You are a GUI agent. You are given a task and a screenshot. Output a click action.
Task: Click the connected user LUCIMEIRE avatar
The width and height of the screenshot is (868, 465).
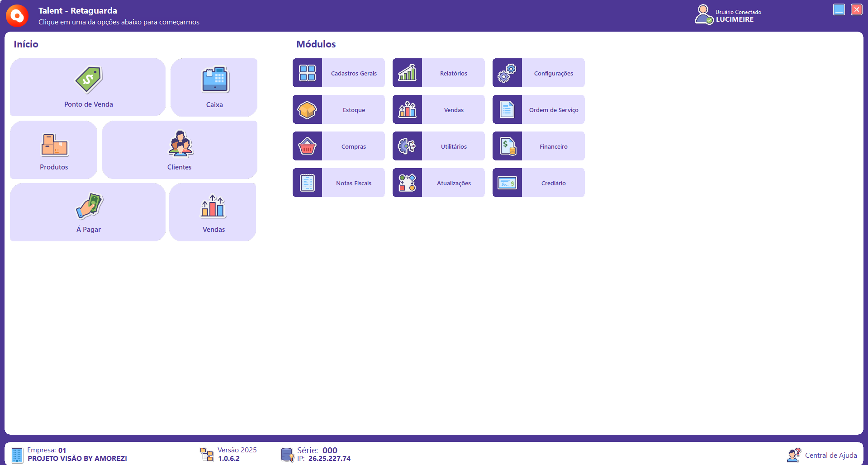pyautogui.click(x=703, y=14)
